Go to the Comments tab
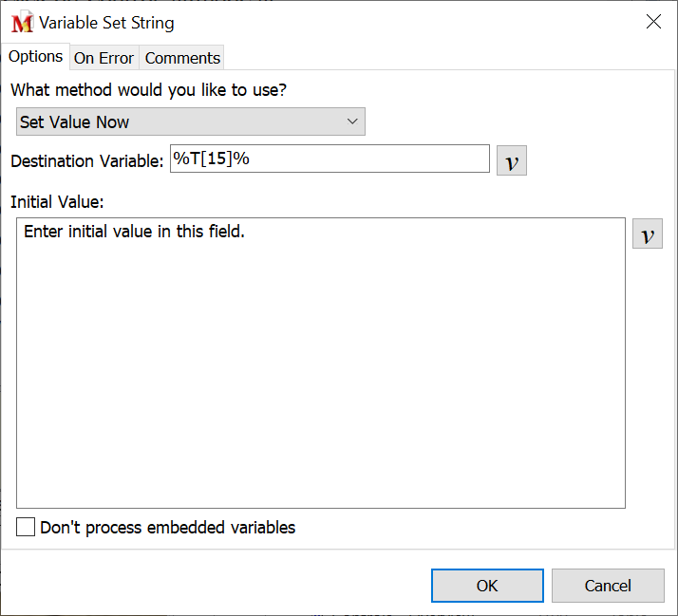Screen dimensions: 678x616 coord(182,58)
